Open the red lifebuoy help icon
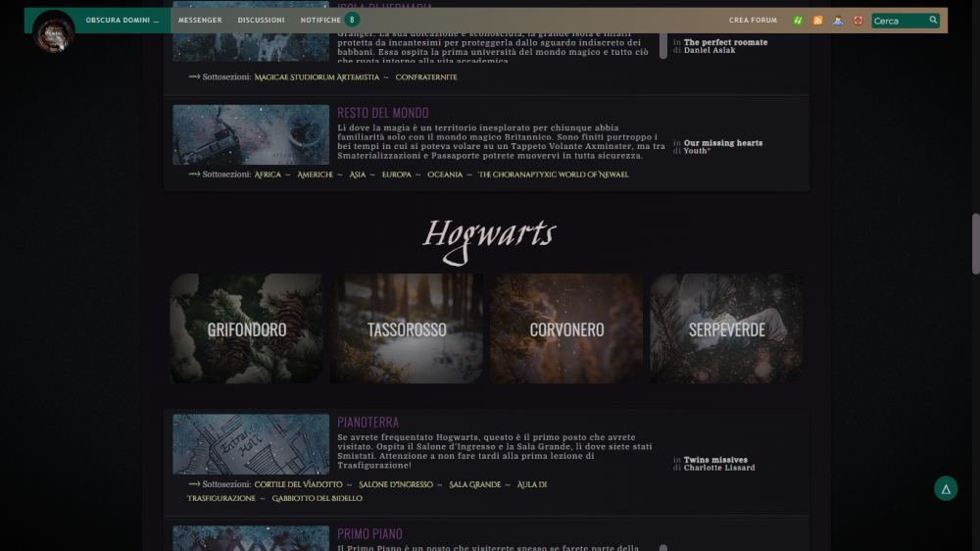 pyautogui.click(x=857, y=21)
